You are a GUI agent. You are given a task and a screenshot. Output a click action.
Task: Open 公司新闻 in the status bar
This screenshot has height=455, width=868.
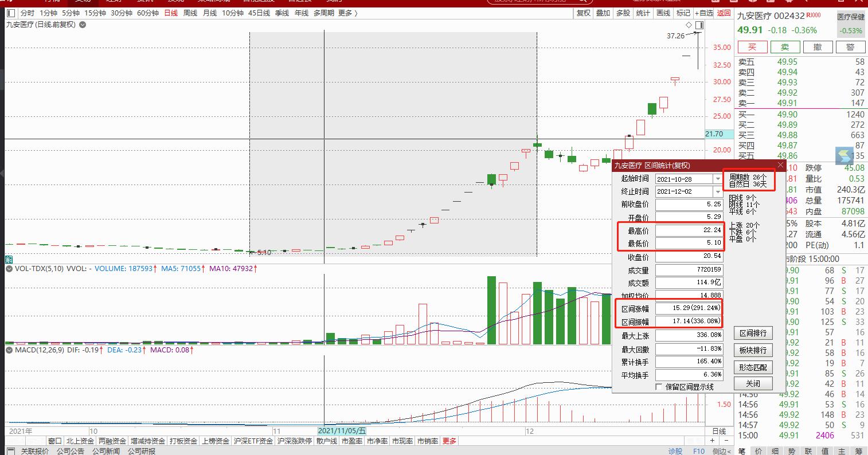click(106, 451)
